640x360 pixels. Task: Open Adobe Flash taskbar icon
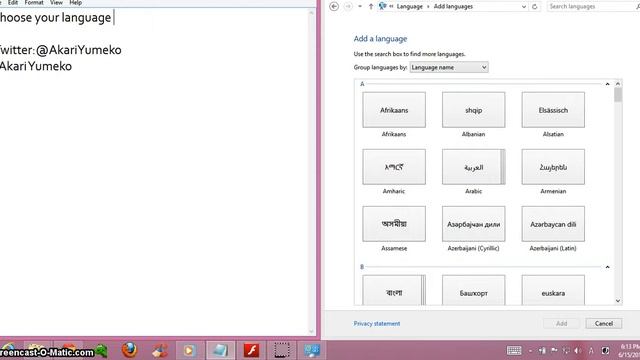tap(251, 350)
